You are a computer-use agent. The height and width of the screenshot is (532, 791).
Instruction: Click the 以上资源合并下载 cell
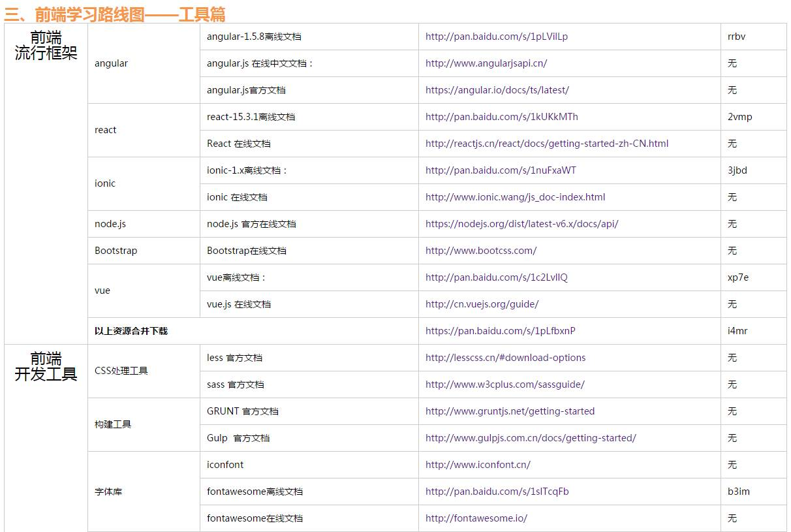tap(253, 331)
